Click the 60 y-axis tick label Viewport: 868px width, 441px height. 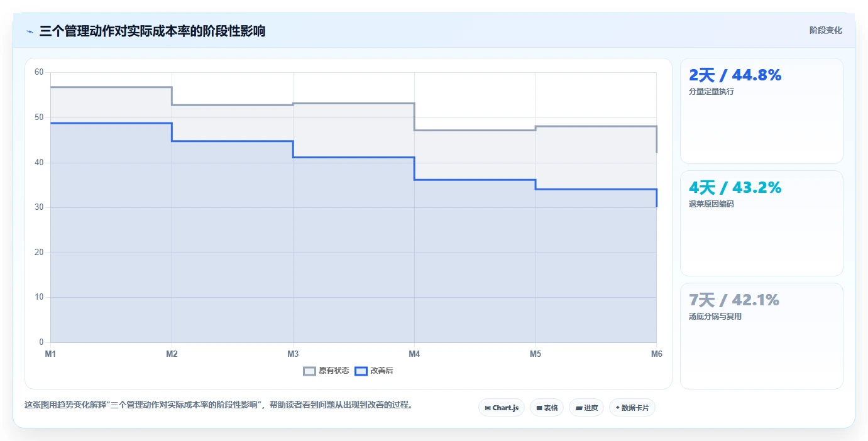[x=39, y=72]
